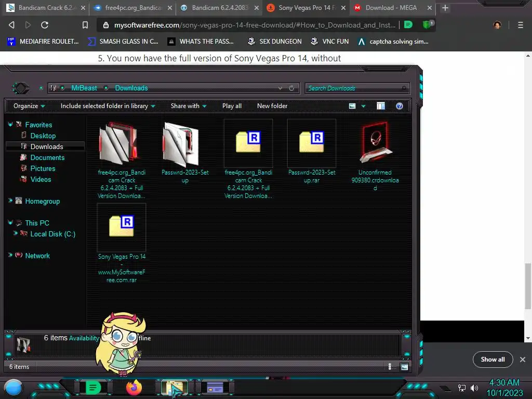Click the Show all downloads button
The image size is (532, 399).
(493, 360)
